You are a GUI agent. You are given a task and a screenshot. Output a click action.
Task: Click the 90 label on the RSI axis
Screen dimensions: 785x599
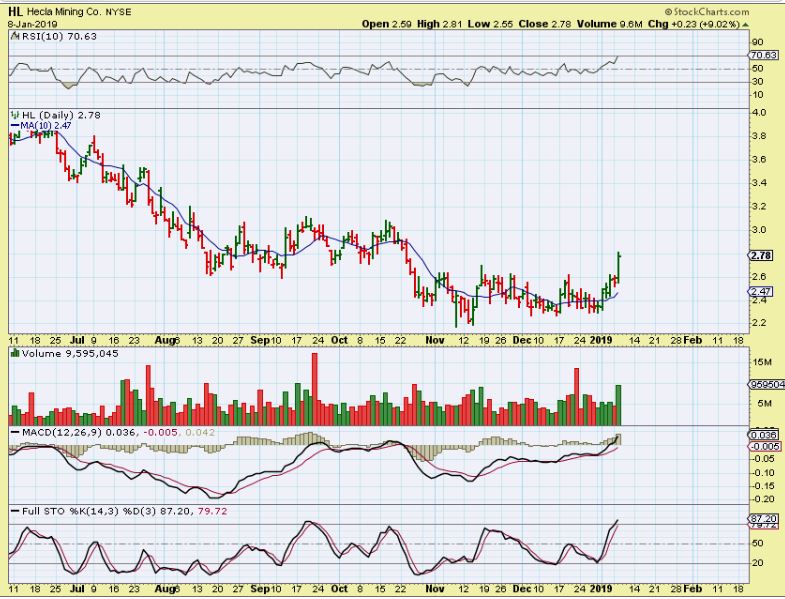[x=757, y=42]
